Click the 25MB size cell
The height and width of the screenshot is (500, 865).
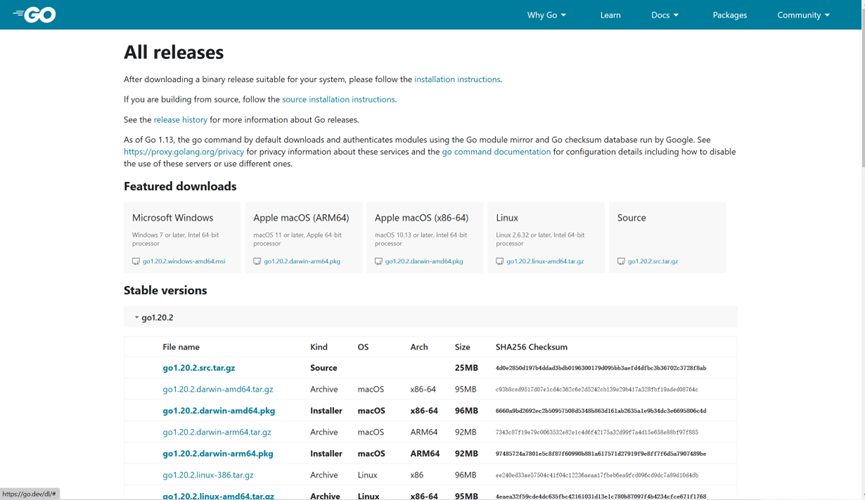tap(466, 368)
